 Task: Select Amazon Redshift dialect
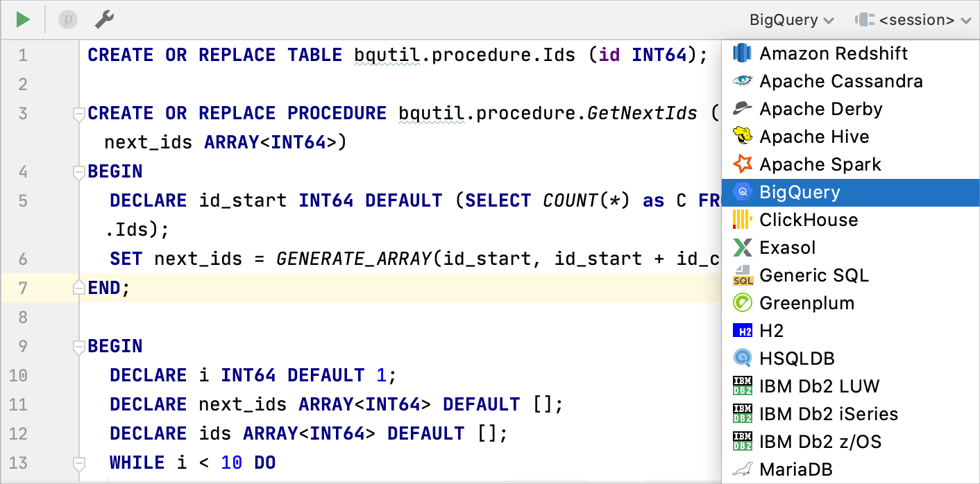851,53
